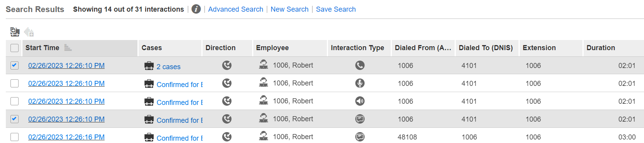Toggle the select-all header checkbox
644x143 pixels.
[14, 48]
